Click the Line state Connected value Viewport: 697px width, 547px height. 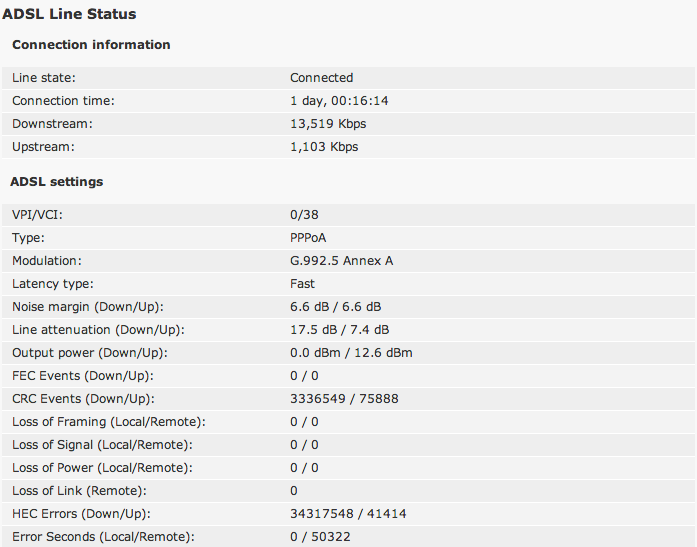(x=321, y=78)
